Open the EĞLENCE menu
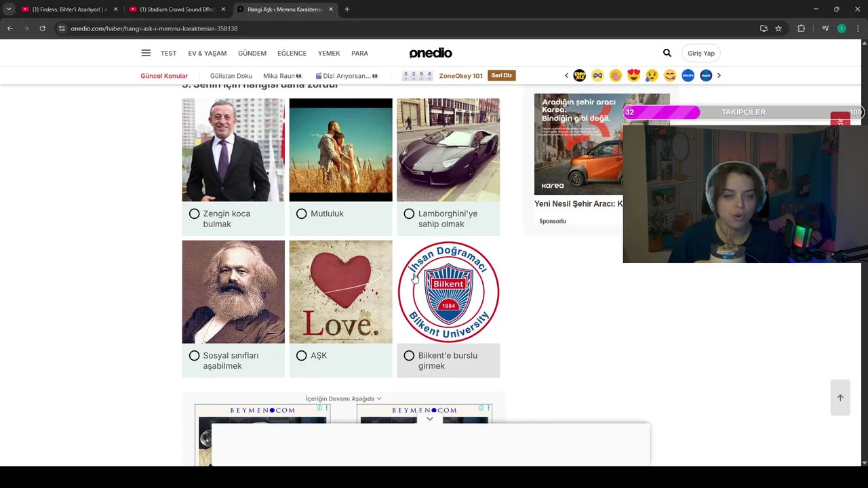Viewport: 868px width, 488px height. [x=292, y=53]
